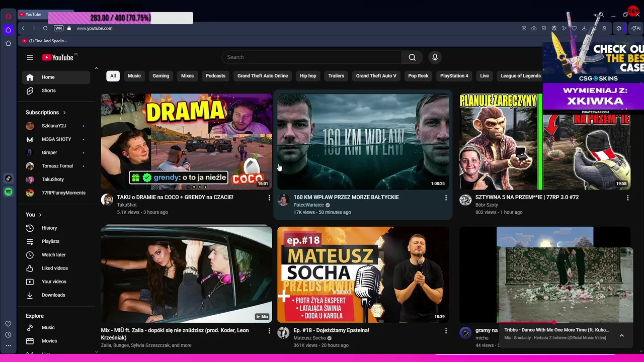The height and width of the screenshot is (362, 644).
Task: Start voice search with microphone icon
Action: click(435, 57)
